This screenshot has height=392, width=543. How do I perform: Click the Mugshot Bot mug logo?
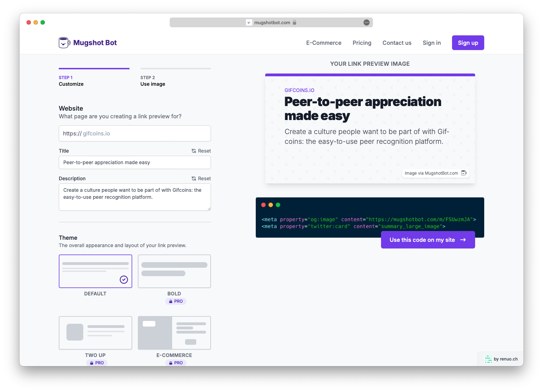[65, 43]
